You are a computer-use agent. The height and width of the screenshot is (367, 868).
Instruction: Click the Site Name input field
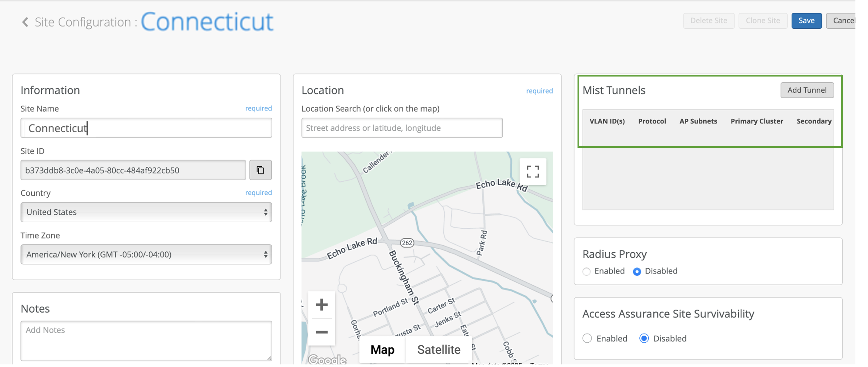point(146,128)
